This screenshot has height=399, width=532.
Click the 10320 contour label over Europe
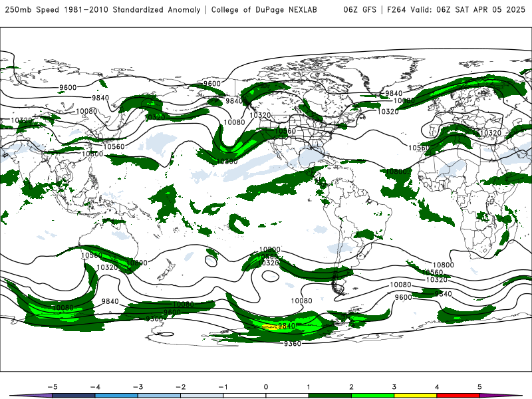491,133
